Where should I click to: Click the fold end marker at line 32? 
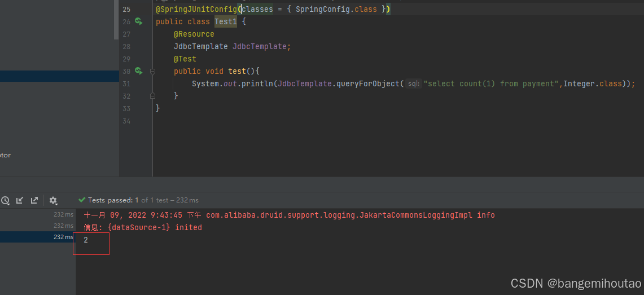click(152, 95)
